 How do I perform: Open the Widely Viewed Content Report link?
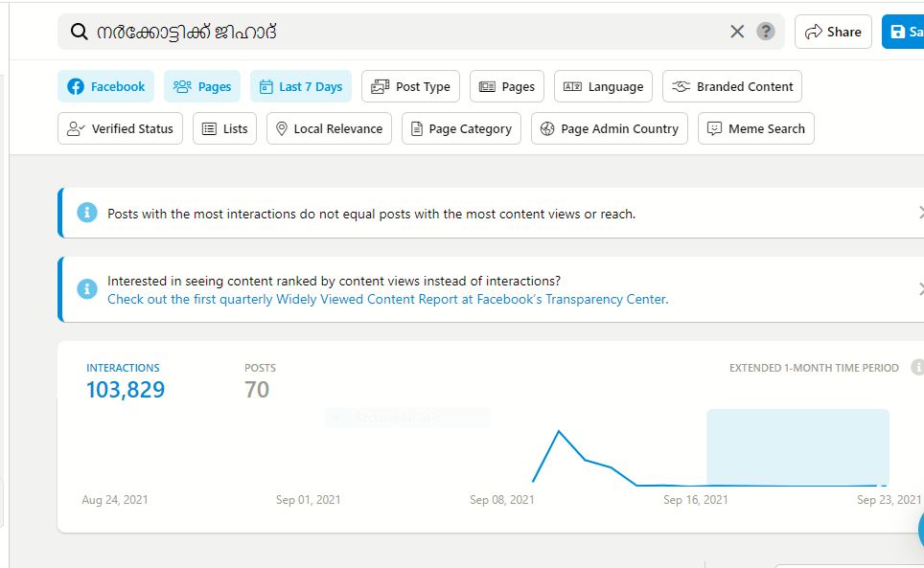387,299
